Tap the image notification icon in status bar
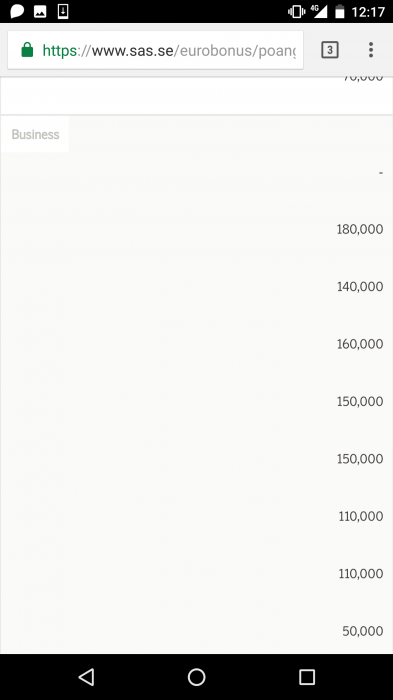393x700 pixels. click(40, 12)
